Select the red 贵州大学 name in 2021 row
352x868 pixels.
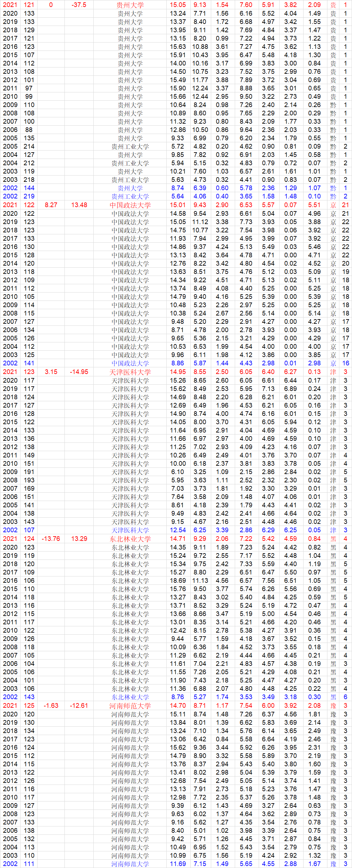[x=130, y=5]
